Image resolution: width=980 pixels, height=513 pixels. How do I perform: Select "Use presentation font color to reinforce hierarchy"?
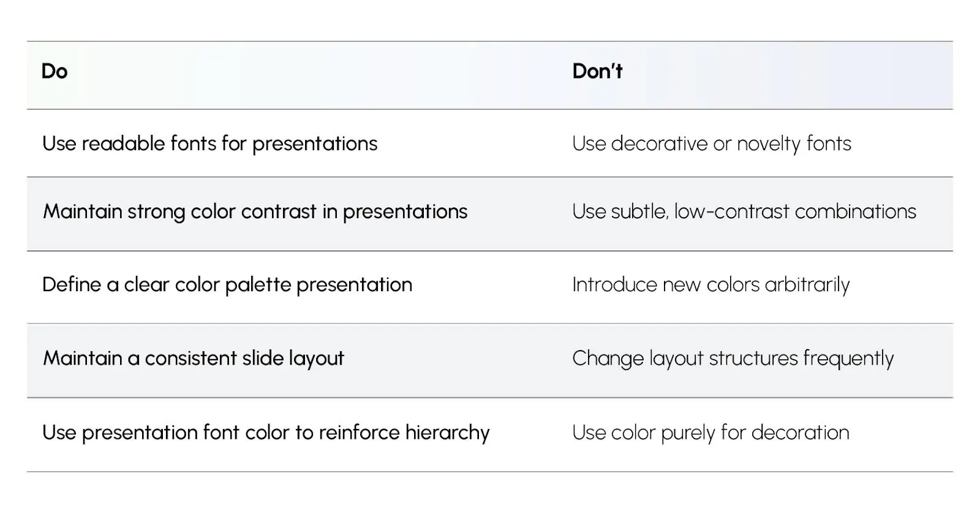coord(266,433)
